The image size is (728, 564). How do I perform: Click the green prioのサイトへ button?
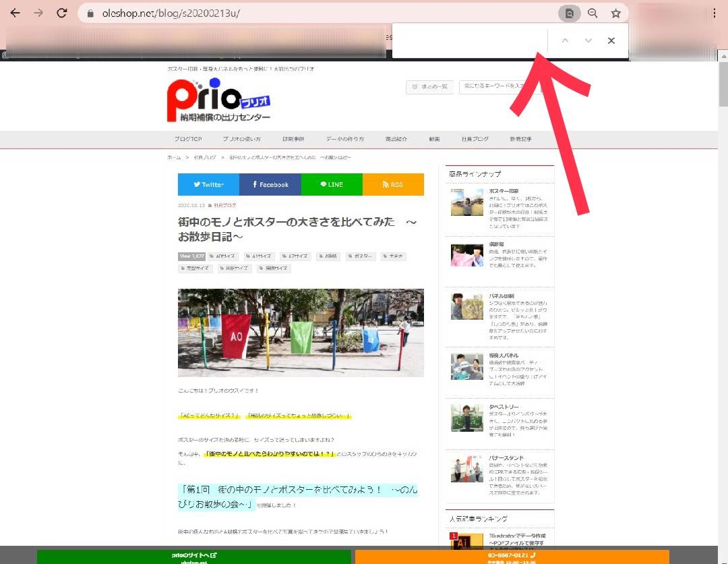(194, 557)
